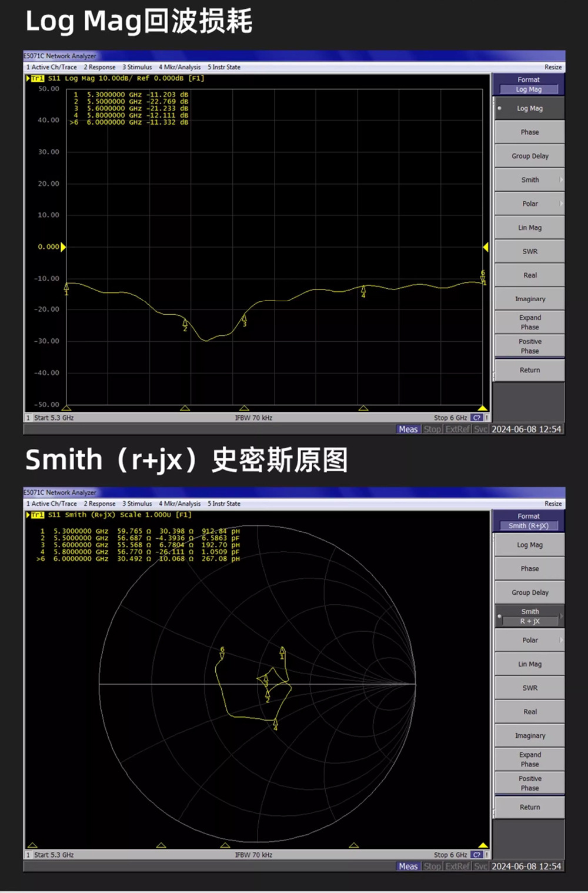Expand the Polar submenu in the Log Mag window
This screenshot has width=588, height=893.
(x=529, y=204)
